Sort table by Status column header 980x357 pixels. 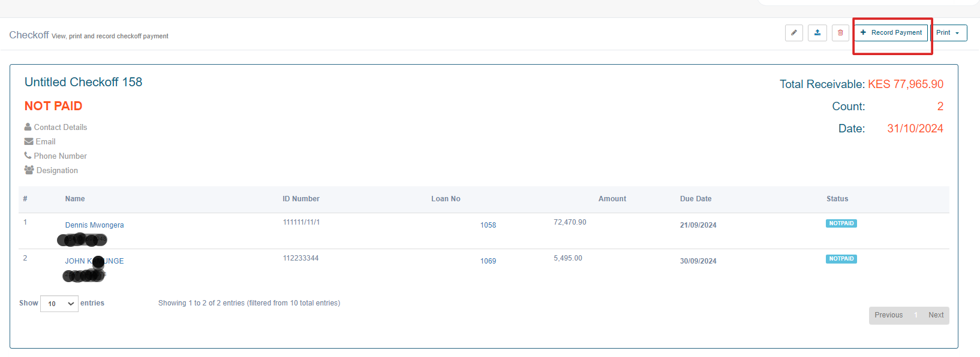click(x=837, y=199)
